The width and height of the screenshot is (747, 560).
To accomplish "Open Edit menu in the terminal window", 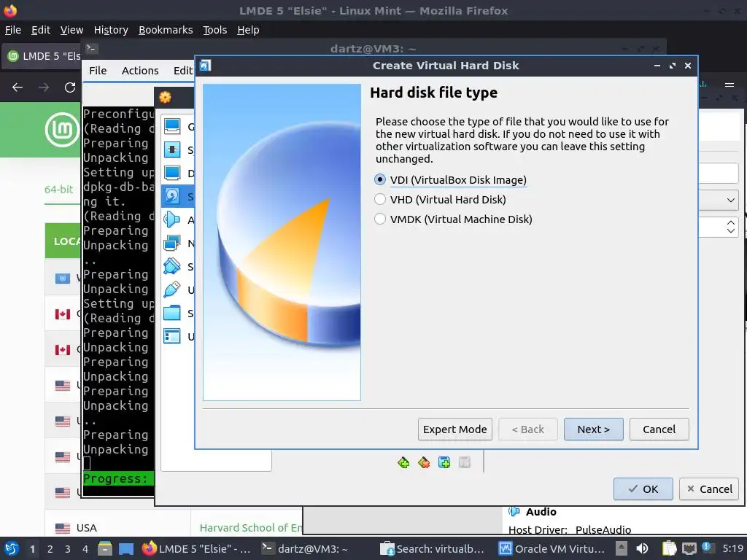I will coord(183,71).
